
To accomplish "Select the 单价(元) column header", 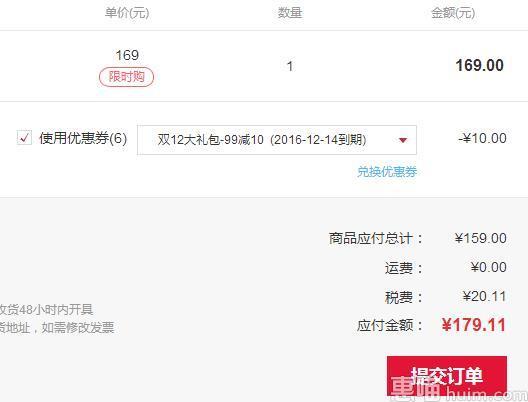I will 127,13.
